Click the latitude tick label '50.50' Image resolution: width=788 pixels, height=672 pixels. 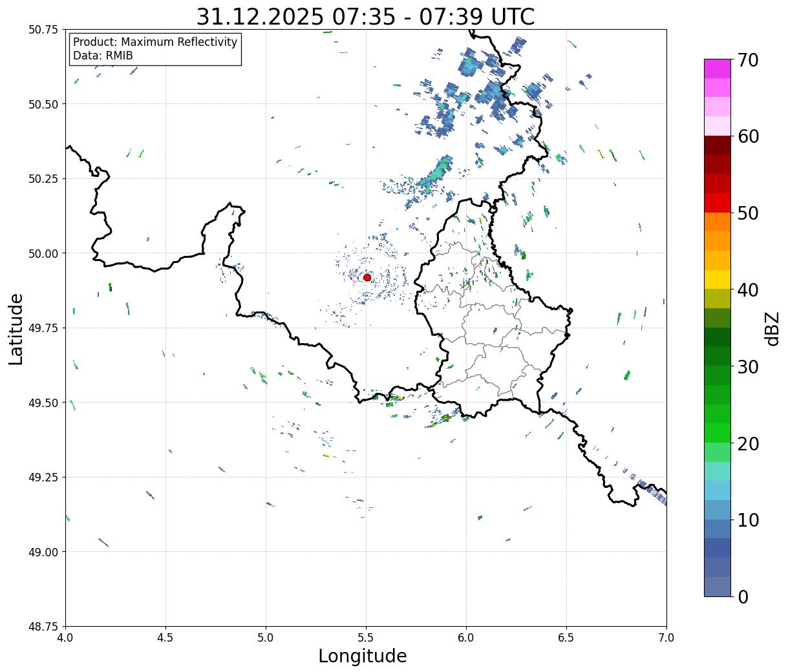43,104
